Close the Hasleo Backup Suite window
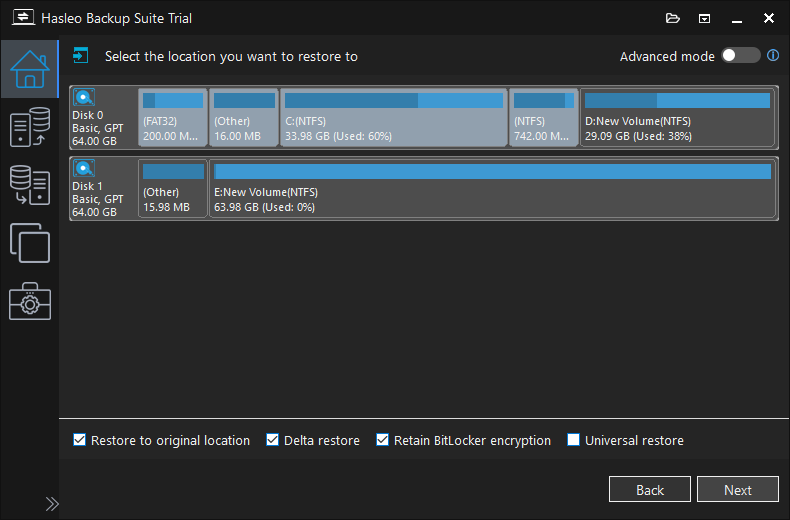 coord(768,19)
